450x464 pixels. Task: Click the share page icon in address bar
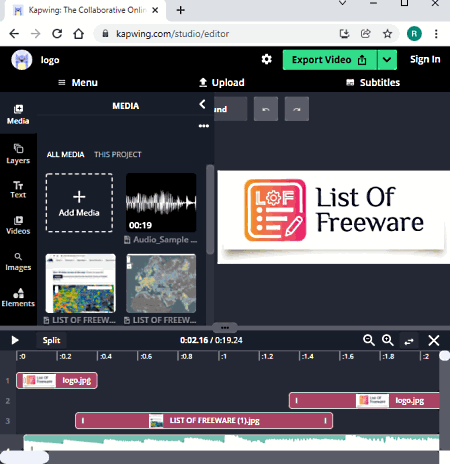[x=366, y=34]
